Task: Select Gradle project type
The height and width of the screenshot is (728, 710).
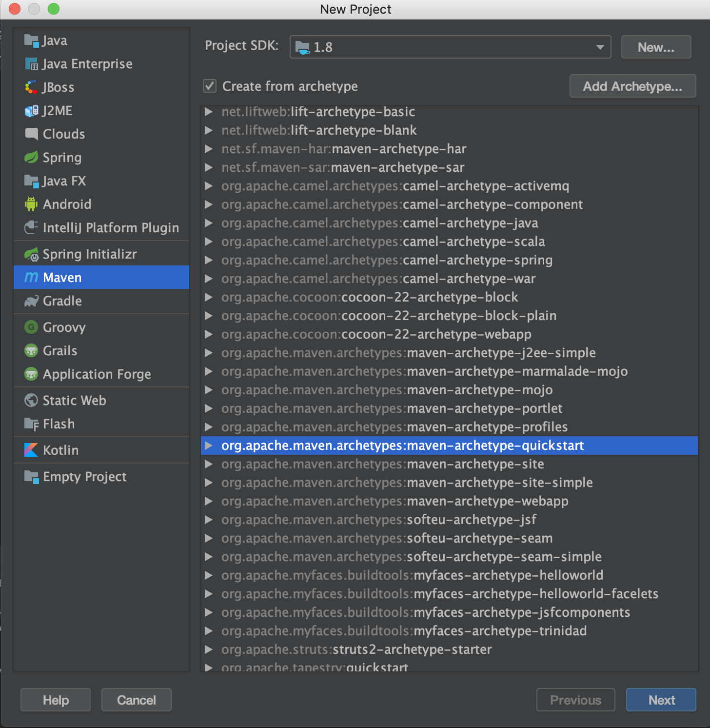Action: (x=101, y=301)
